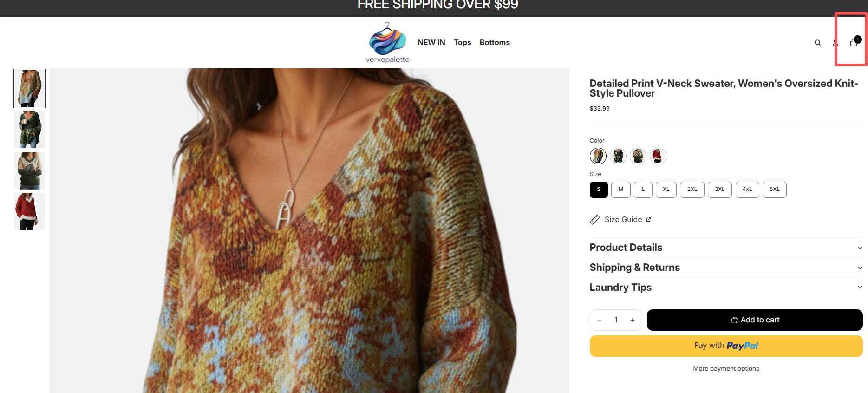Open the NEW IN menu

pyautogui.click(x=431, y=43)
